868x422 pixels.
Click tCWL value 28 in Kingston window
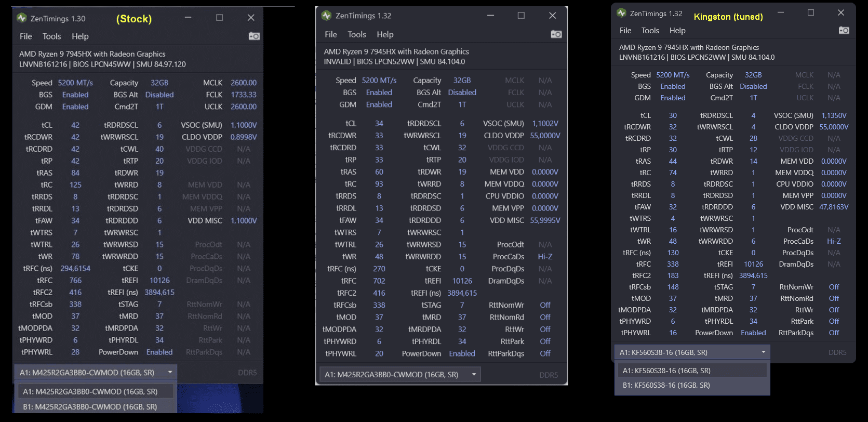coord(753,138)
